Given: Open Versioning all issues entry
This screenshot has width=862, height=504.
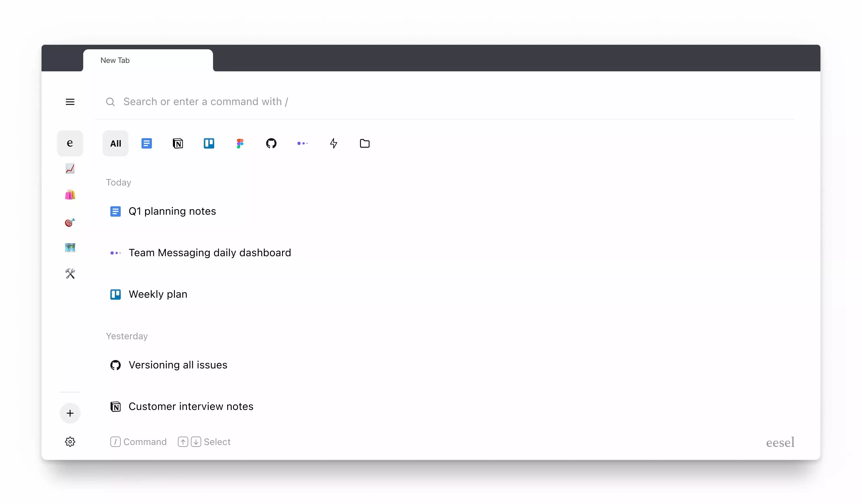Looking at the screenshot, I should [178, 365].
